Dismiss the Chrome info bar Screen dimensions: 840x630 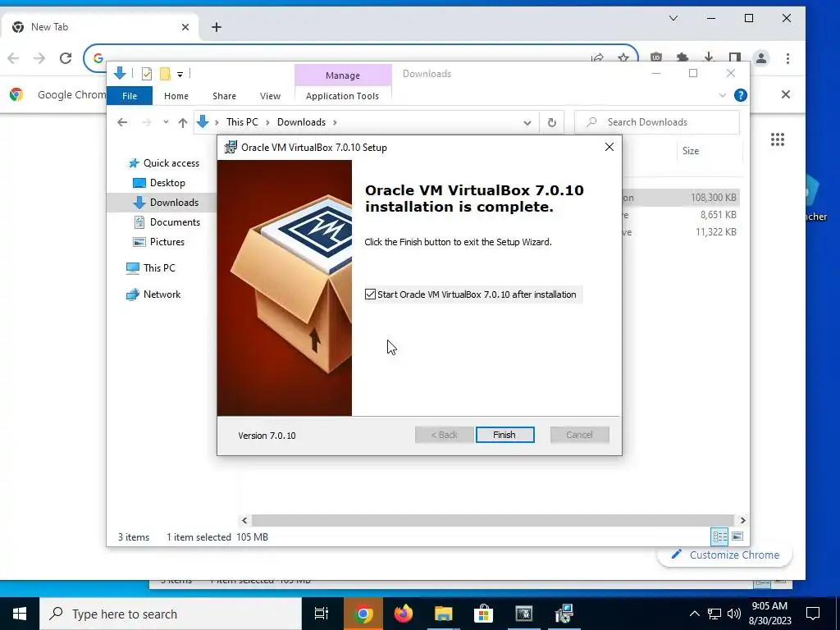785,94
